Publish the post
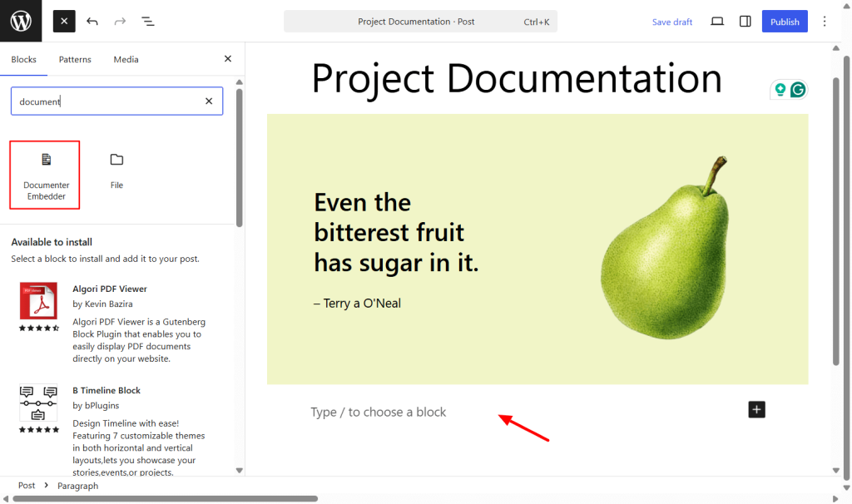This screenshot has width=852, height=504. tap(784, 21)
